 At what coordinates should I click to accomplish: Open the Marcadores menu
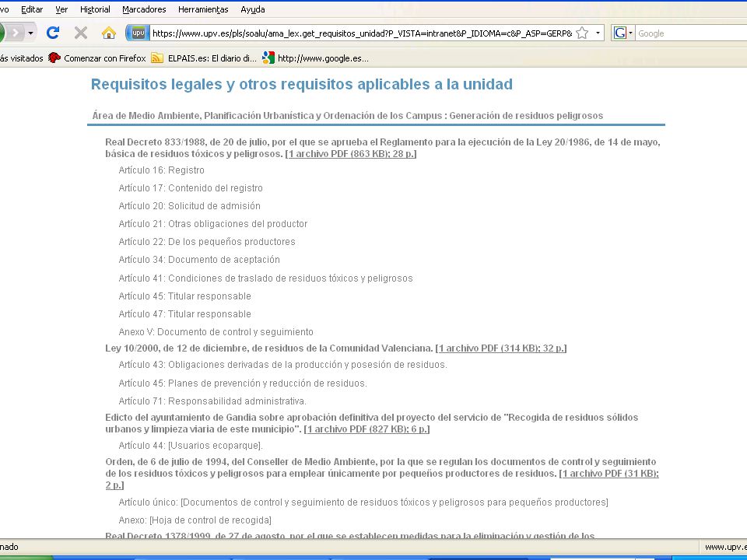tap(144, 9)
